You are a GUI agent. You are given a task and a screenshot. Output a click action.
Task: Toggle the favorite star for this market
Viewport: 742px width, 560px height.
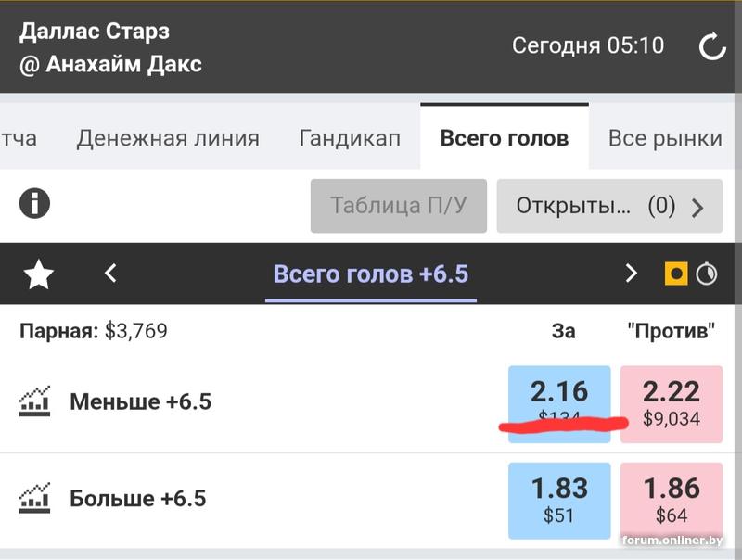coord(38,274)
